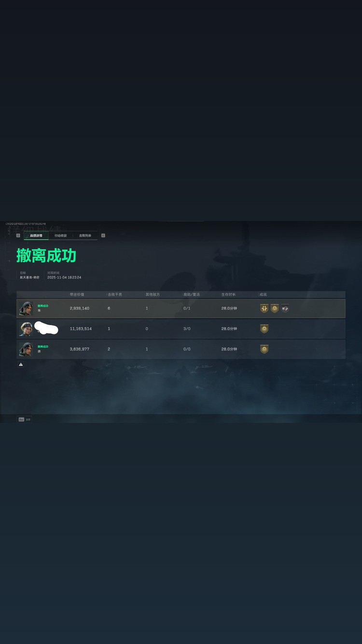Click the gray achievement badge in top row
Viewport: 362px width, 644px height.
pos(285,308)
